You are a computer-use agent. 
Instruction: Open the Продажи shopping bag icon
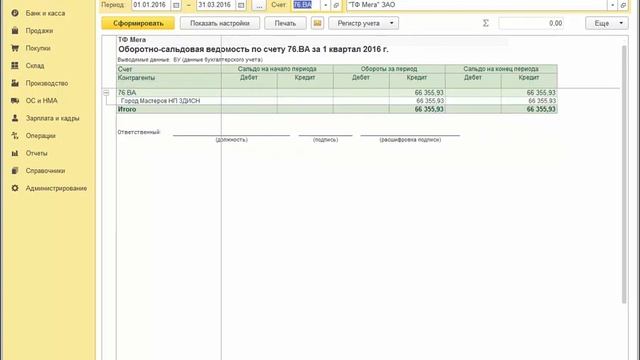point(15,31)
